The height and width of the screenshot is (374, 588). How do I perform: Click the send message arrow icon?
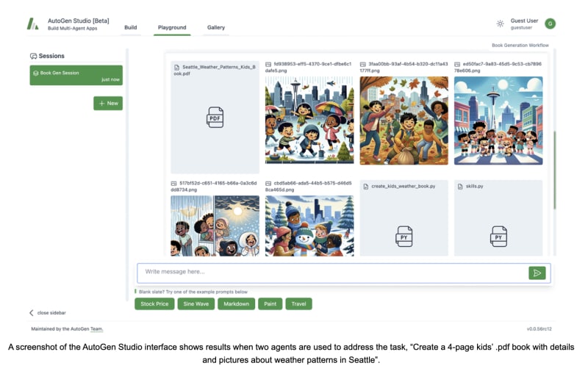pos(537,273)
